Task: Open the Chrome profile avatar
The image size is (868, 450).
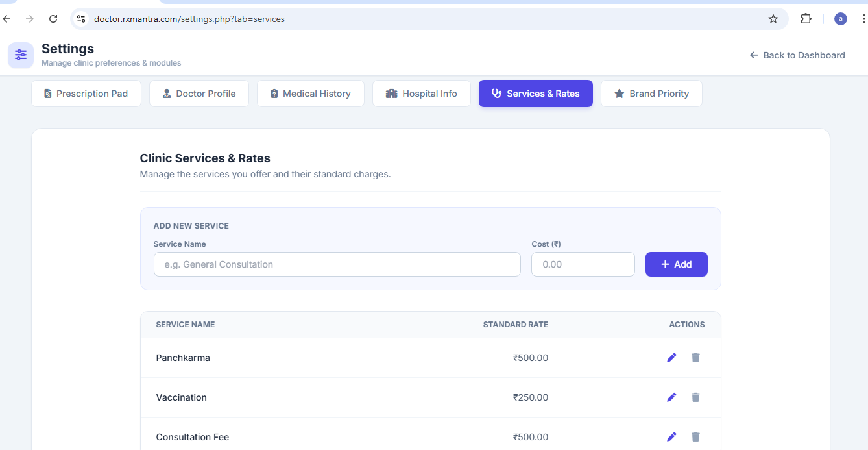Action: coord(840,19)
